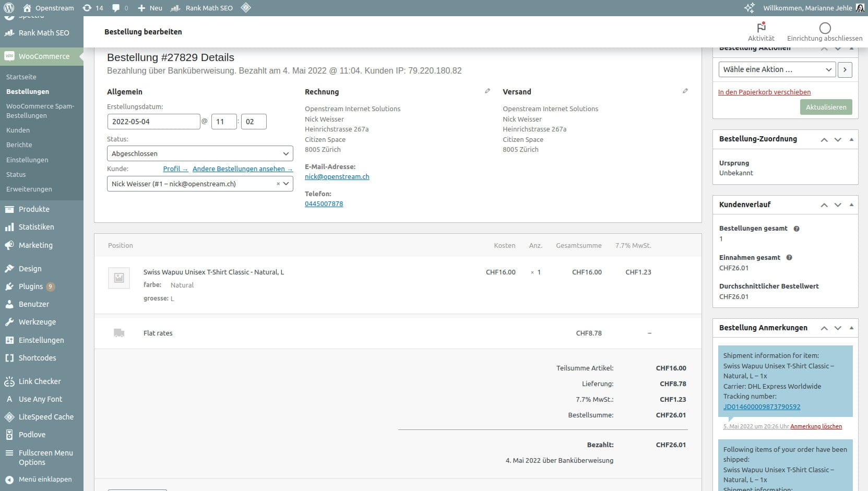Image resolution: width=868 pixels, height=491 pixels.
Task: Toggle the Bestellung Anmerkungen panel triangle
Action: 851,328
